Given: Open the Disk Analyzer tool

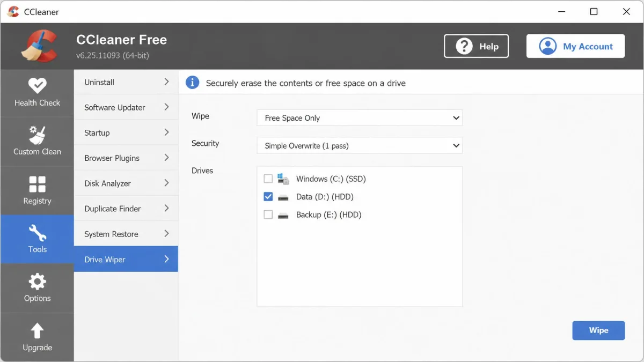Looking at the screenshot, I should pos(126,183).
